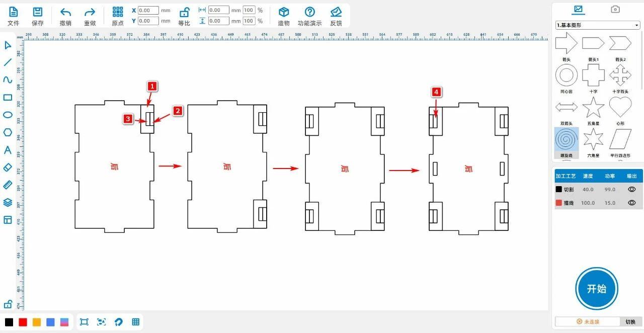The image size is (644, 333).
Task: Select the 心形 heart shape thumbnail
Action: (x=620, y=107)
